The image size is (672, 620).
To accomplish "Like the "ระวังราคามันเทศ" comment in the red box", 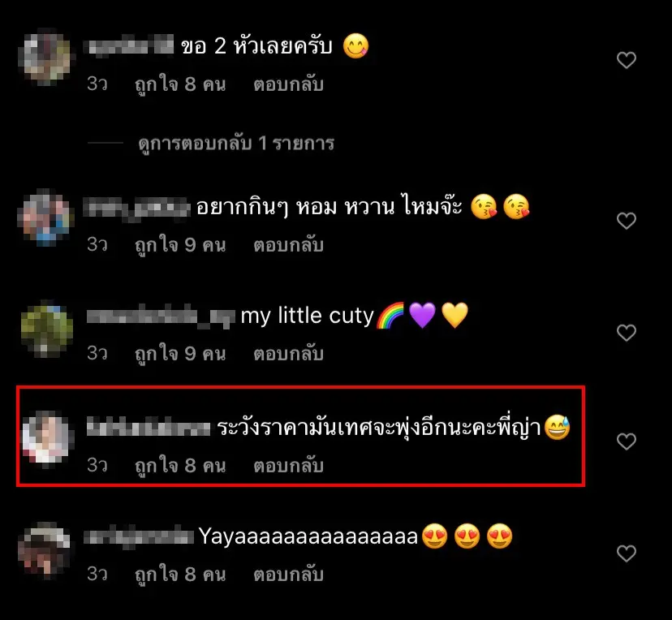I will [626, 441].
